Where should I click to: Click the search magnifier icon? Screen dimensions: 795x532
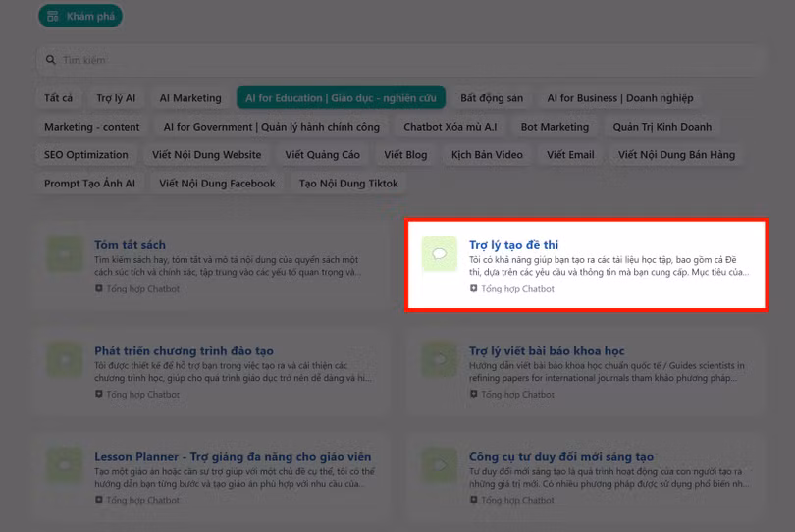pyautogui.click(x=50, y=60)
